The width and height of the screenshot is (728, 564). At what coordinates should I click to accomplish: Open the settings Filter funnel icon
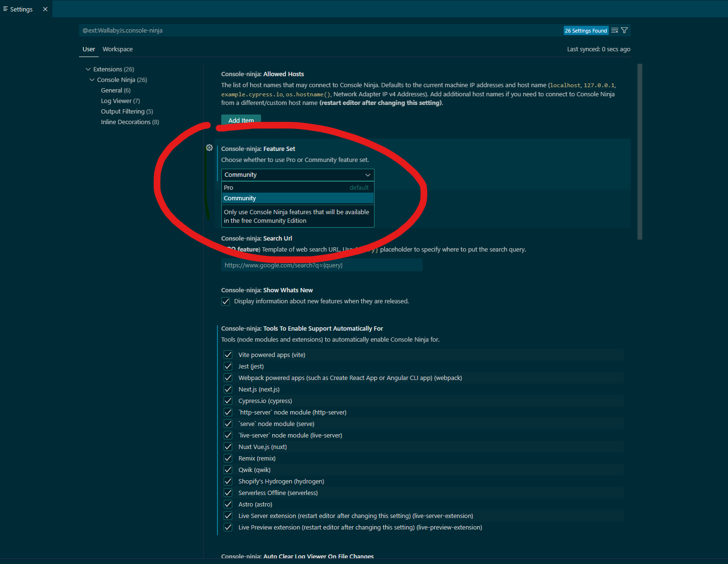[x=624, y=30]
